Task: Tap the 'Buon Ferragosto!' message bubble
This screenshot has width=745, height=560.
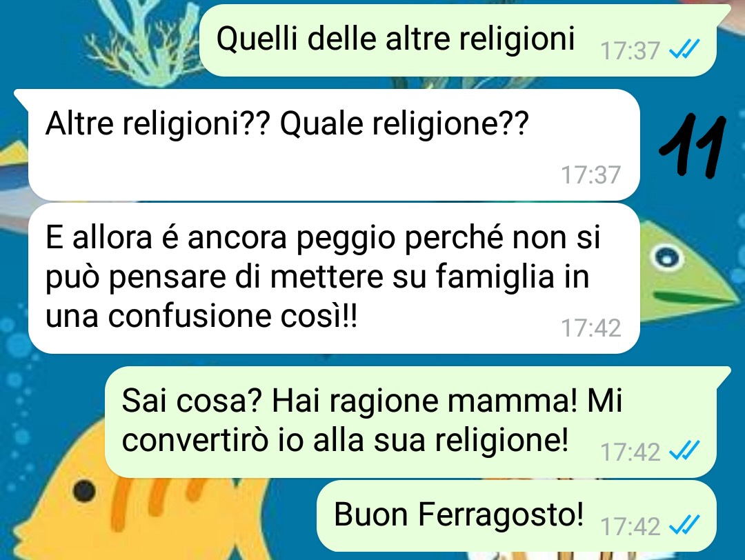Action: [517, 515]
